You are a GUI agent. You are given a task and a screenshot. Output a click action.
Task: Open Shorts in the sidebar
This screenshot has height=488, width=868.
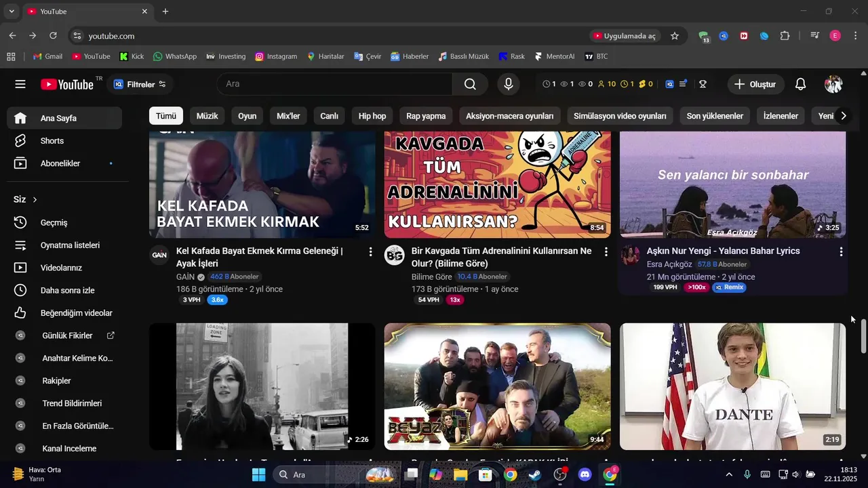point(64,141)
